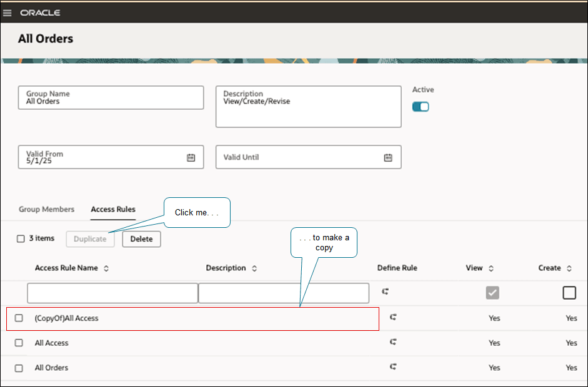Click the Define Rule icon in the filter row

(x=386, y=291)
